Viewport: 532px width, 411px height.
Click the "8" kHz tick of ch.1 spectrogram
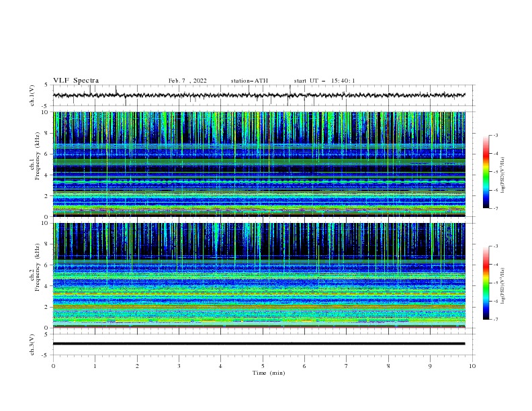(x=47, y=133)
